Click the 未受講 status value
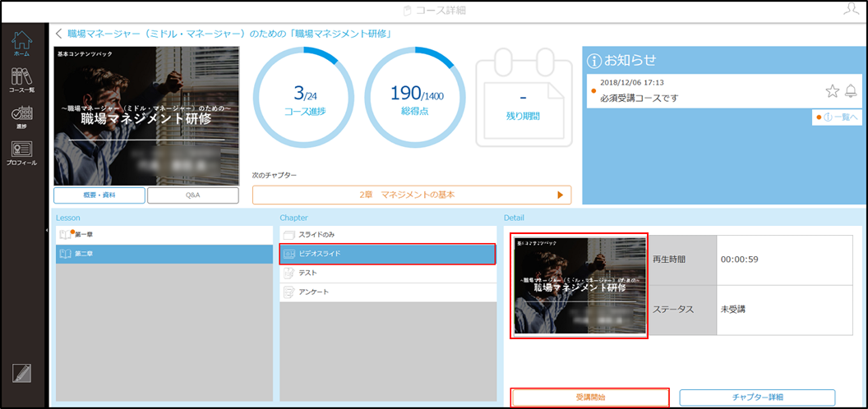868x409 pixels. point(733,310)
